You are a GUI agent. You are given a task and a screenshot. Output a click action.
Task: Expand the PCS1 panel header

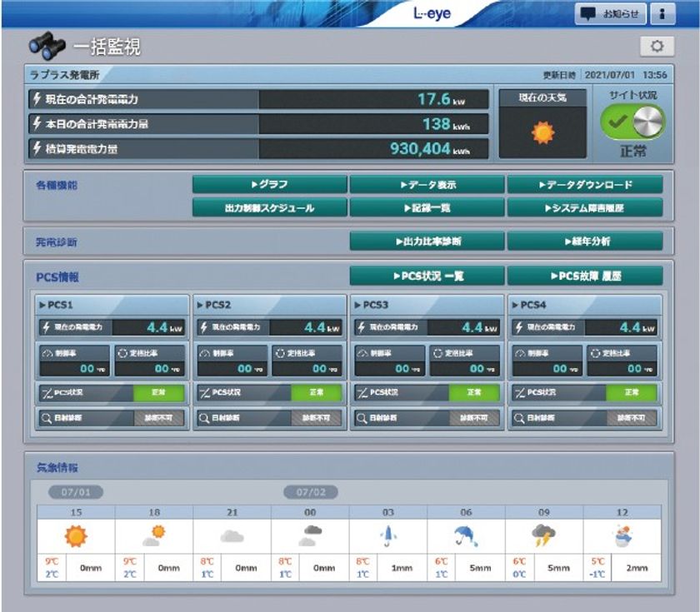(112, 305)
